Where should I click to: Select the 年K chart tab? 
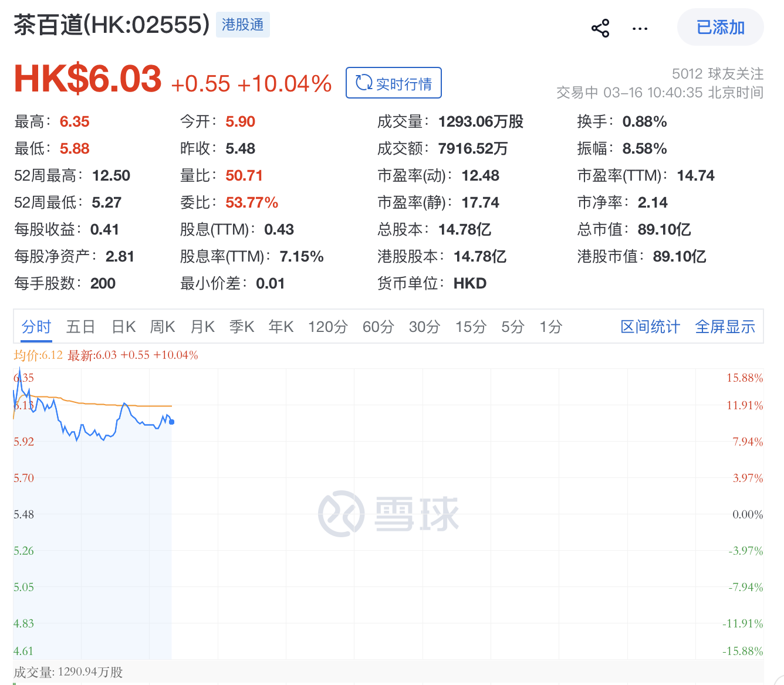281,327
